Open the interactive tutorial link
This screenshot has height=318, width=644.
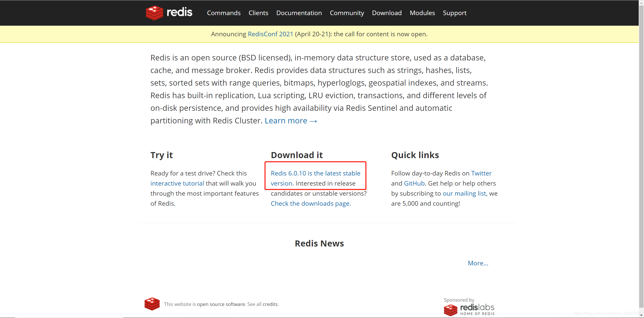177,183
